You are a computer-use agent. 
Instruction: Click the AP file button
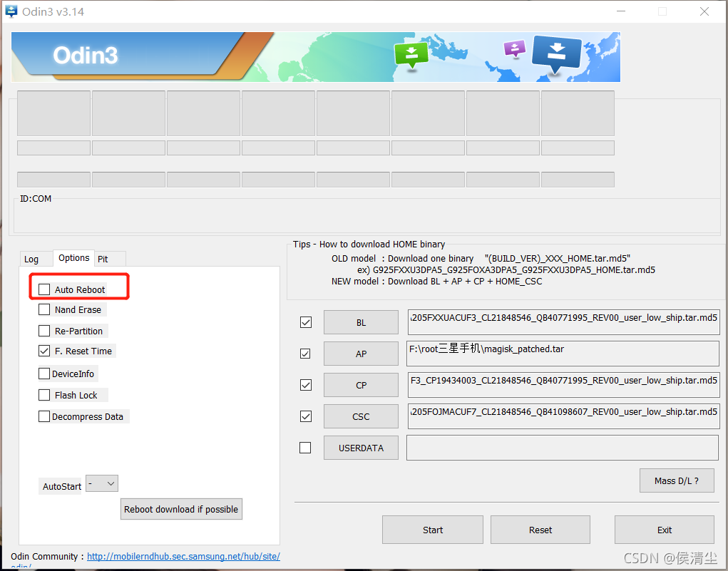[361, 354]
